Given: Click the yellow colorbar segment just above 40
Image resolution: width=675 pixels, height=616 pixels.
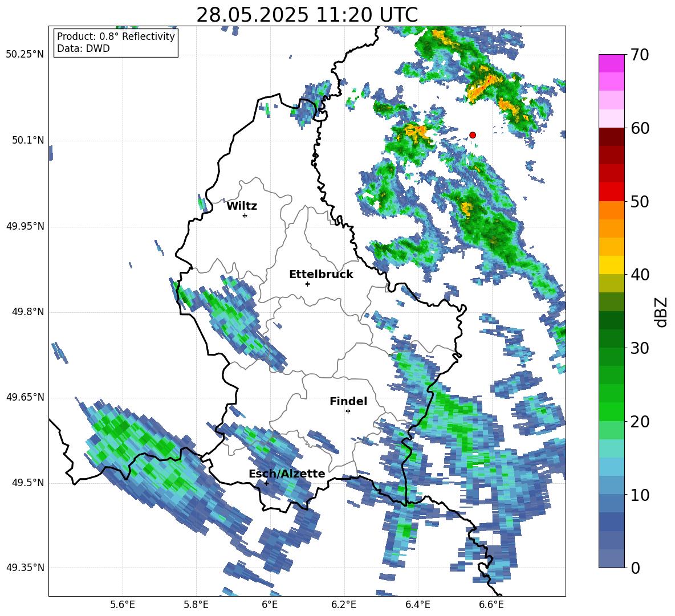Looking at the screenshot, I should point(611,265).
